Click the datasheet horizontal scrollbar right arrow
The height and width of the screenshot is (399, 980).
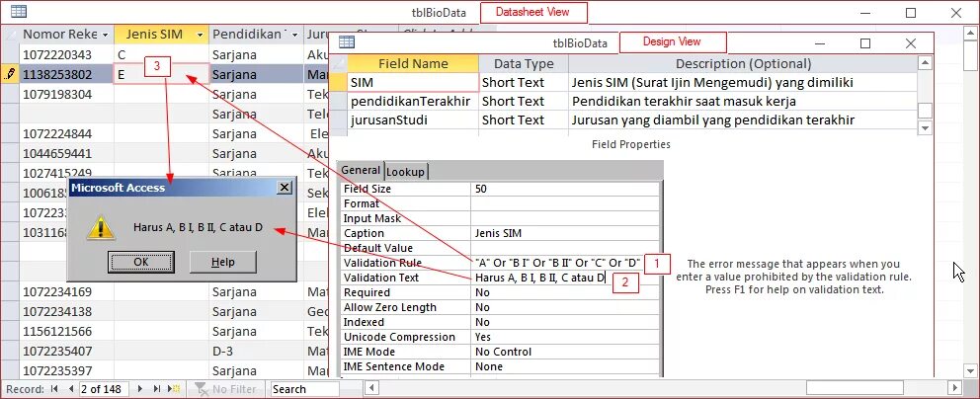coord(953,388)
